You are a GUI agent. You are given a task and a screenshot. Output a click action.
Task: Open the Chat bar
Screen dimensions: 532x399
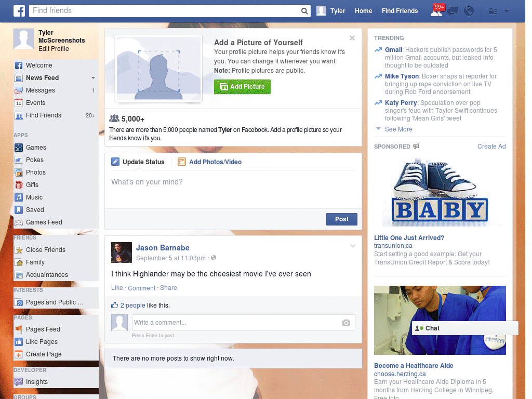click(x=465, y=328)
